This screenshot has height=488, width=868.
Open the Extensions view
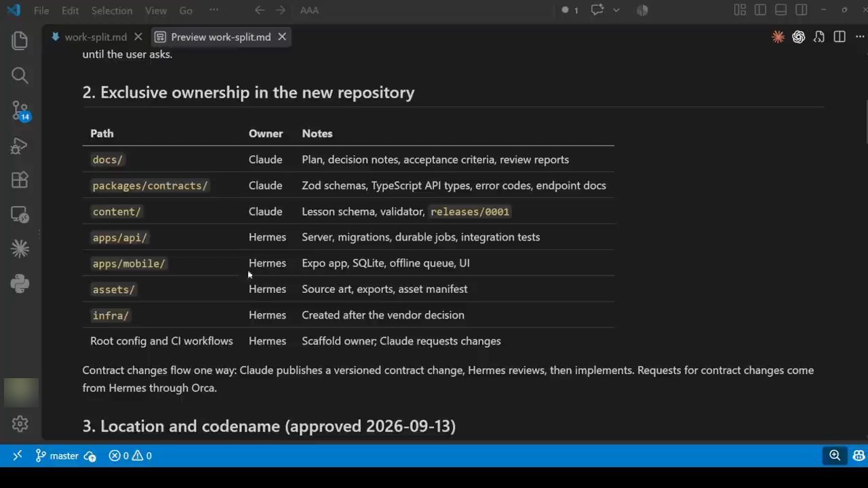[20, 180]
